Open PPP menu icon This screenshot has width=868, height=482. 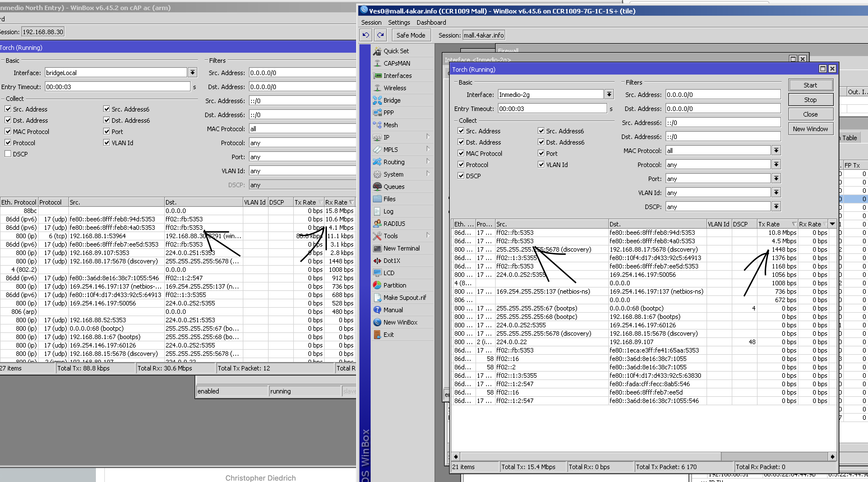coord(377,112)
